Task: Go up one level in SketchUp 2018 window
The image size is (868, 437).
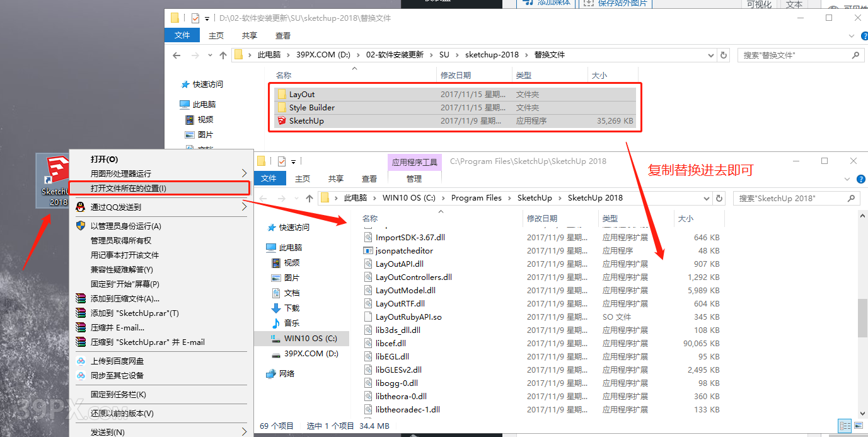Action: pos(310,198)
